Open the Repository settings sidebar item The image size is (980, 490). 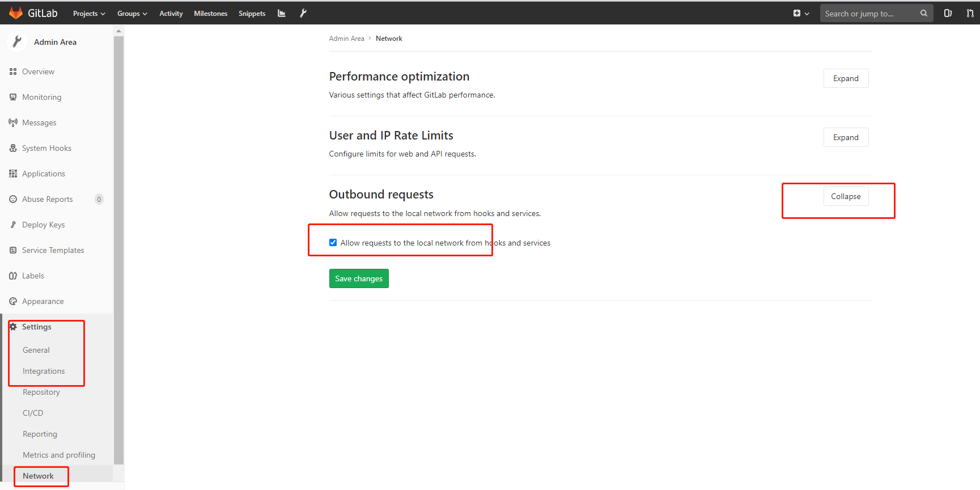pos(41,392)
